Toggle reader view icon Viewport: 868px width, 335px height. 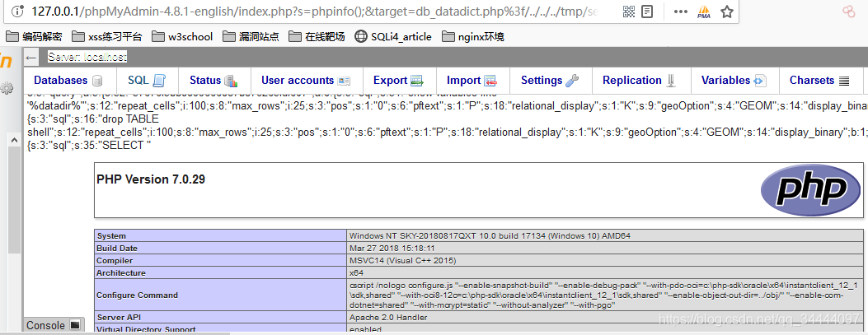pyautogui.click(x=648, y=12)
